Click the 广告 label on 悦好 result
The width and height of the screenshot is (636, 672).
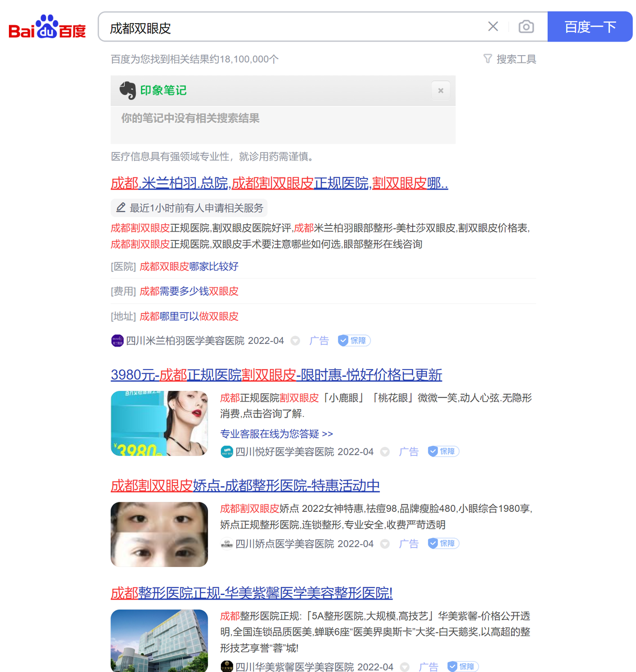coord(409,451)
